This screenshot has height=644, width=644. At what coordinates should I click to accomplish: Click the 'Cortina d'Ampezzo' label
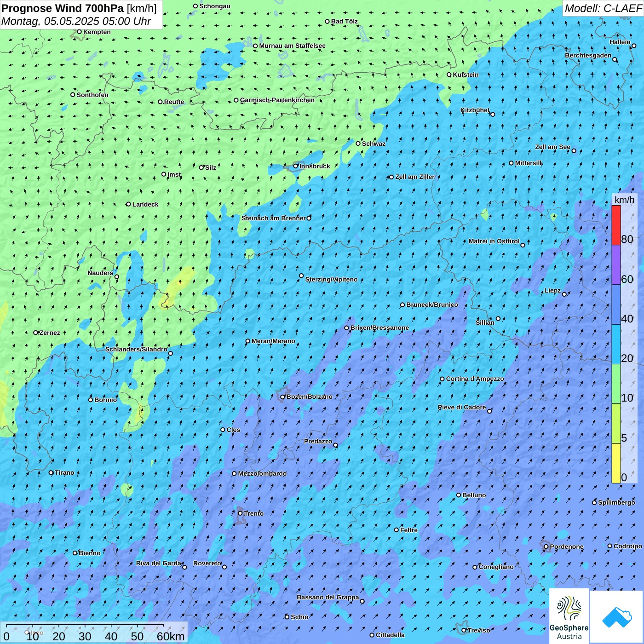[475, 379]
